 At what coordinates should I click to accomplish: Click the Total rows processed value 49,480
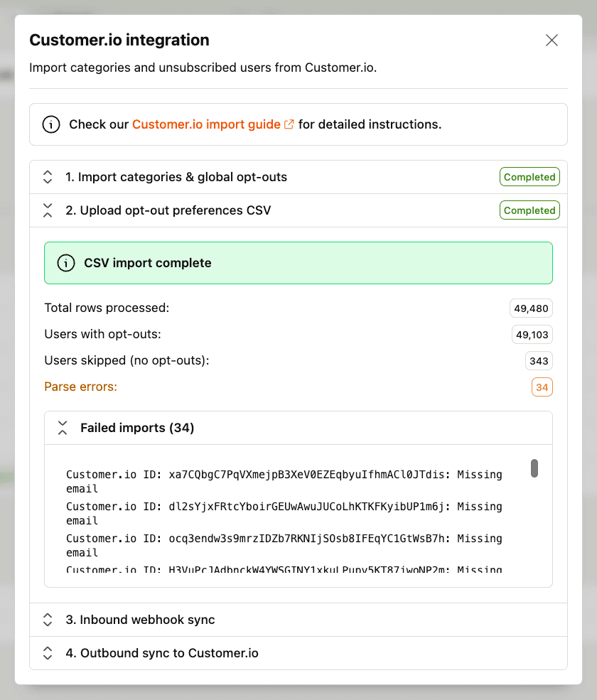[531, 308]
